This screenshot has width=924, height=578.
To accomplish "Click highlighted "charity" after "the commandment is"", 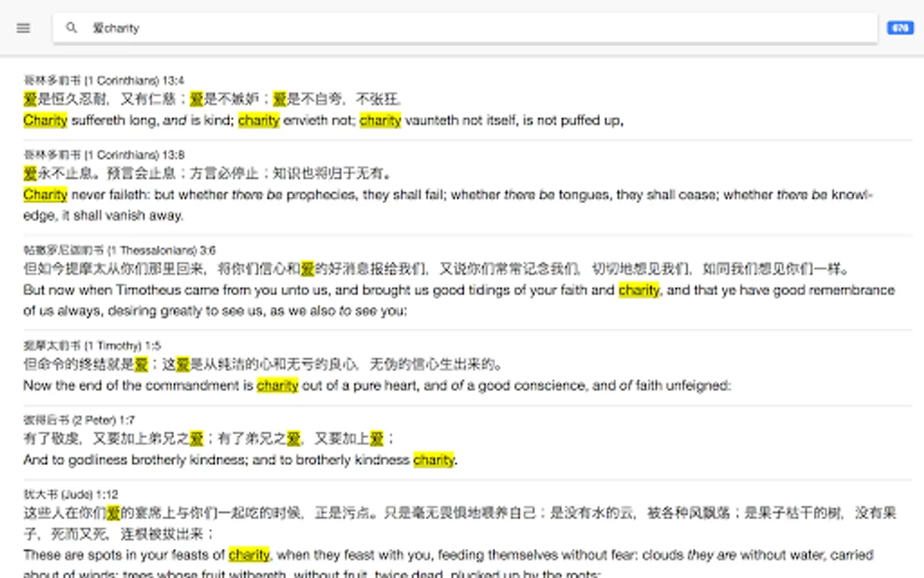I will 277,385.
